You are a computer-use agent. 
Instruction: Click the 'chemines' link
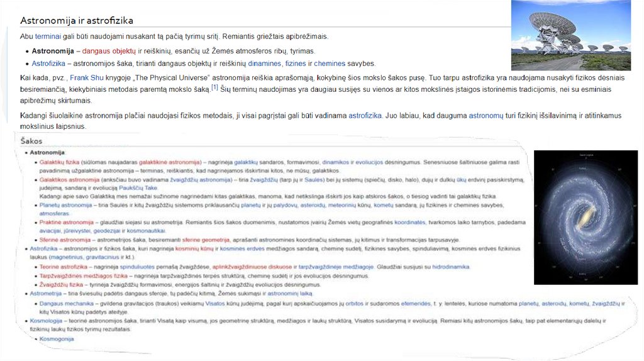[x=330, y=64]
